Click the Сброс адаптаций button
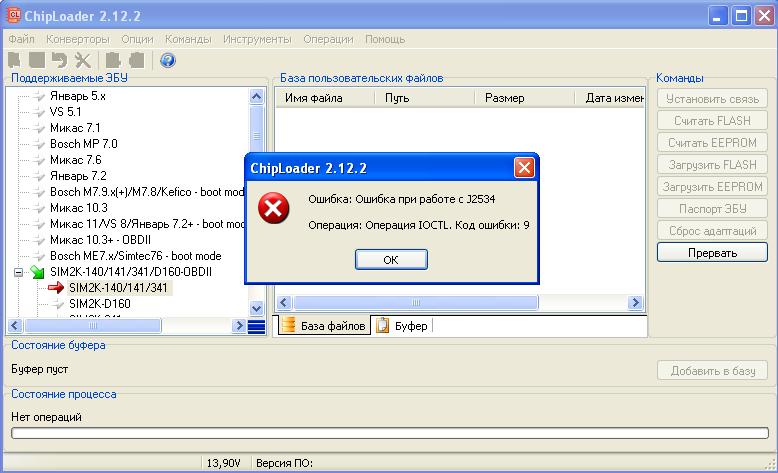 point(712,231)
